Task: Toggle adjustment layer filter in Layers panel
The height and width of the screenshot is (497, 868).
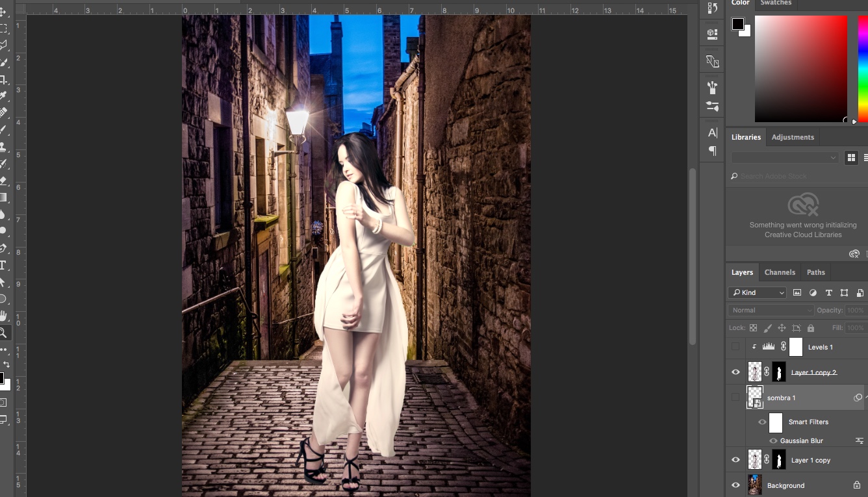Action: click(x=813, y=292)
